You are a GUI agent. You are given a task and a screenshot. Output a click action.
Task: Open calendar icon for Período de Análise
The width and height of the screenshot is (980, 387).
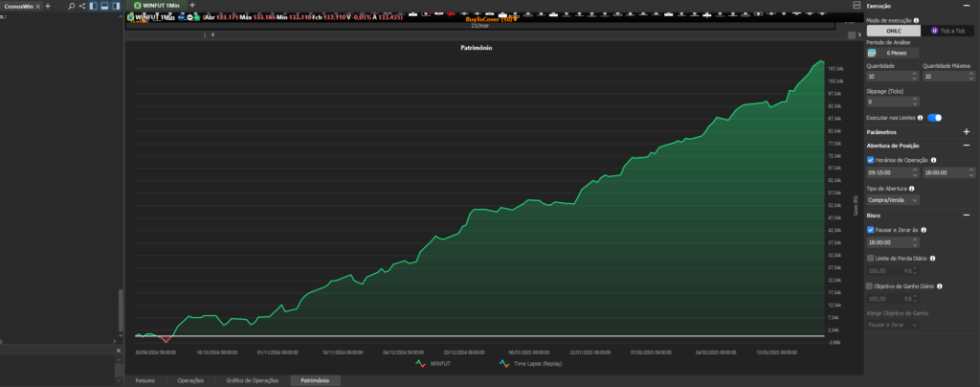[x=871, y=53]
